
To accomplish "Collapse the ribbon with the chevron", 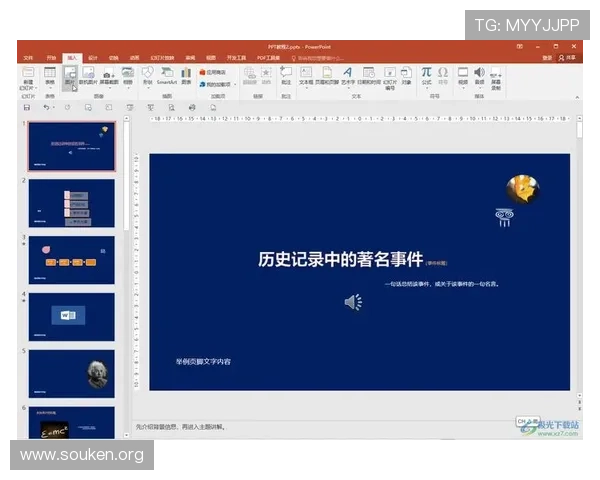I will (x=577, y=98).
